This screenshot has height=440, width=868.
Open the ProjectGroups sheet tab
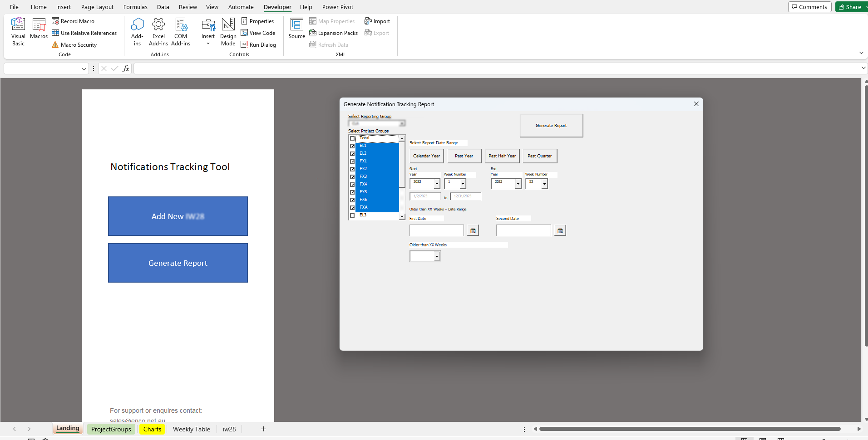point(111,429)
